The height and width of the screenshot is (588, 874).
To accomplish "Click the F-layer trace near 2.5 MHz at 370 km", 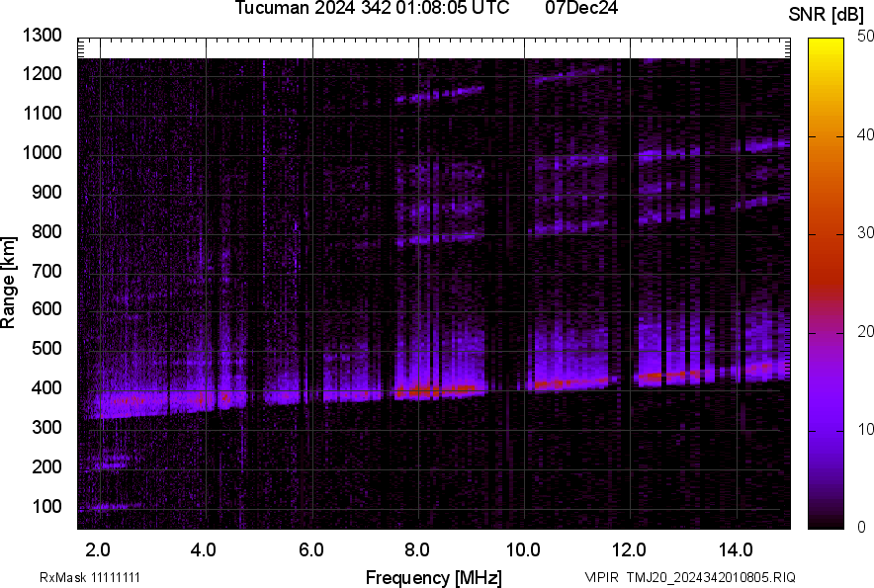I will click(x=126, y=400).
